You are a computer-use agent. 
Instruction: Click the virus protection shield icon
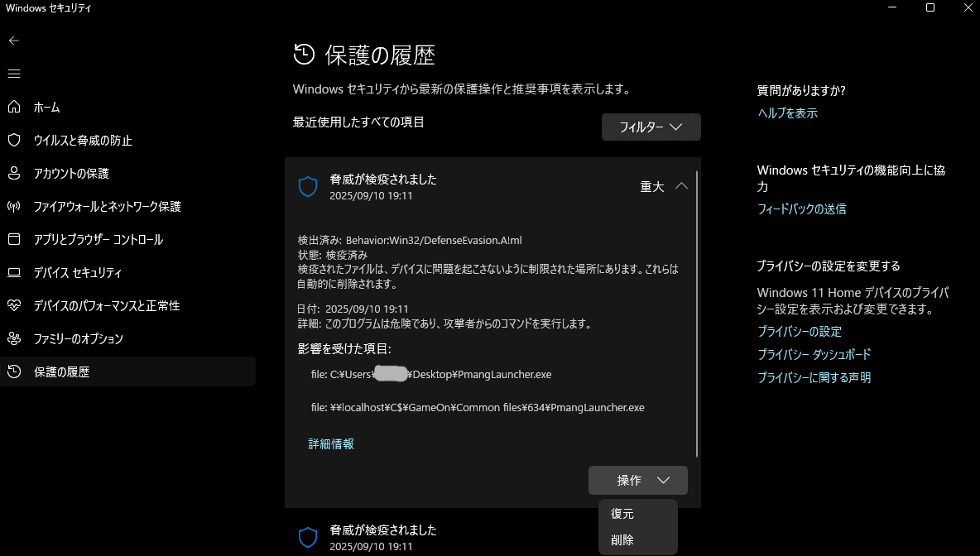click(x=14, y=140)
